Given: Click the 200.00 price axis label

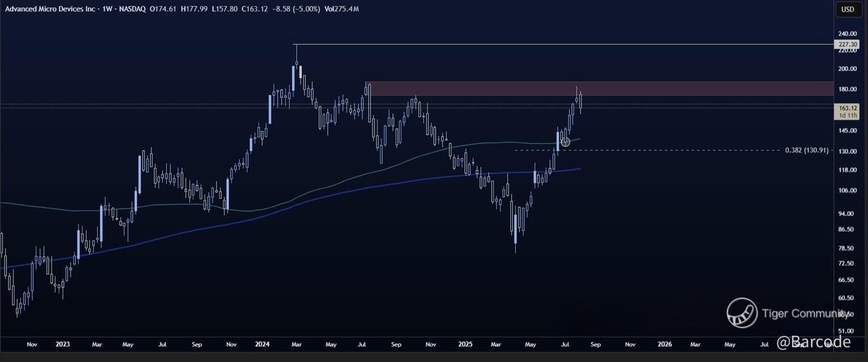Looking at the screenshot, I should pos(847,69).
